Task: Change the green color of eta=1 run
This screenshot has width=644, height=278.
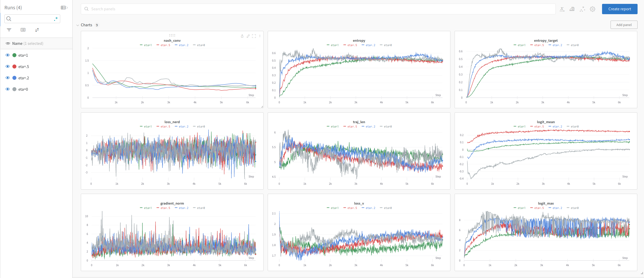Action: 14,55
